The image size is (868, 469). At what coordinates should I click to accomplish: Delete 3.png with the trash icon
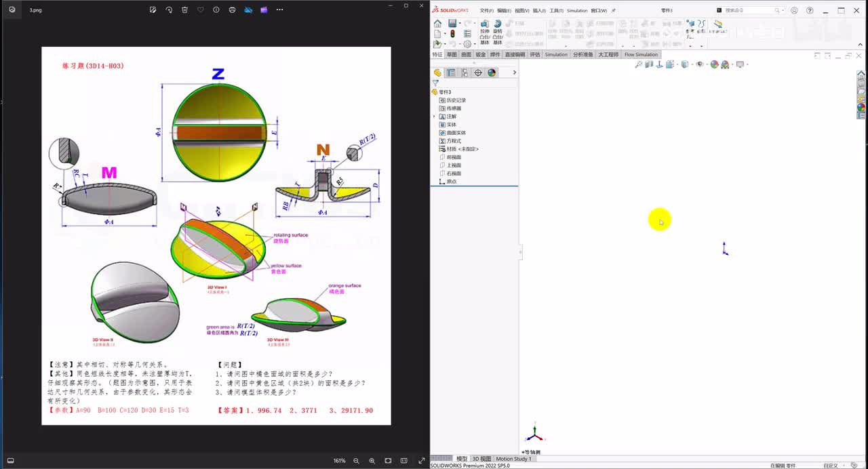tap(184, 10)
